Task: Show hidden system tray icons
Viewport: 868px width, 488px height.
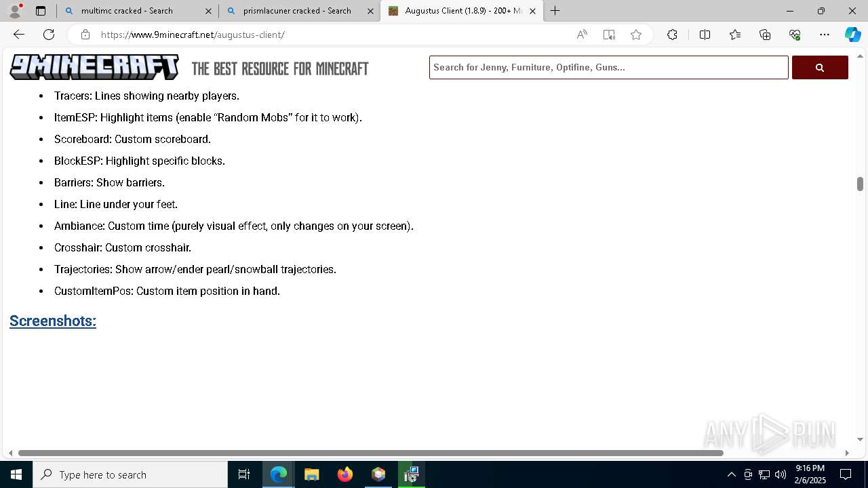Action: pos(731,474)
